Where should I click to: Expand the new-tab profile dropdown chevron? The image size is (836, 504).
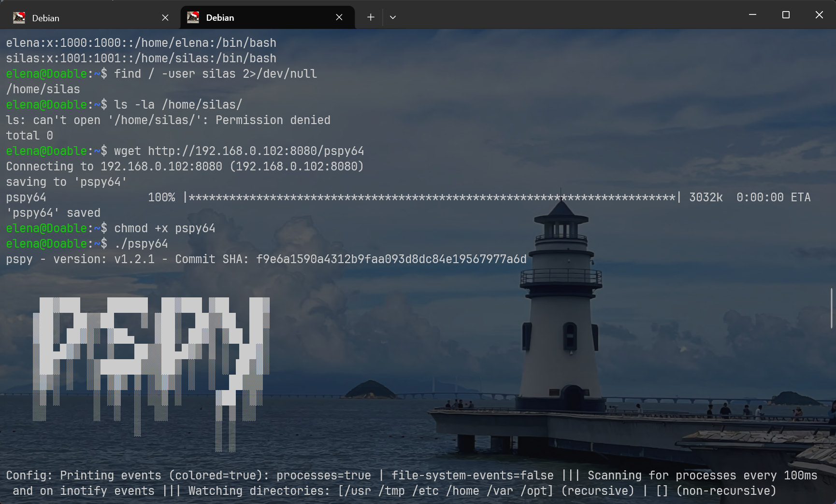pos(393,17)
